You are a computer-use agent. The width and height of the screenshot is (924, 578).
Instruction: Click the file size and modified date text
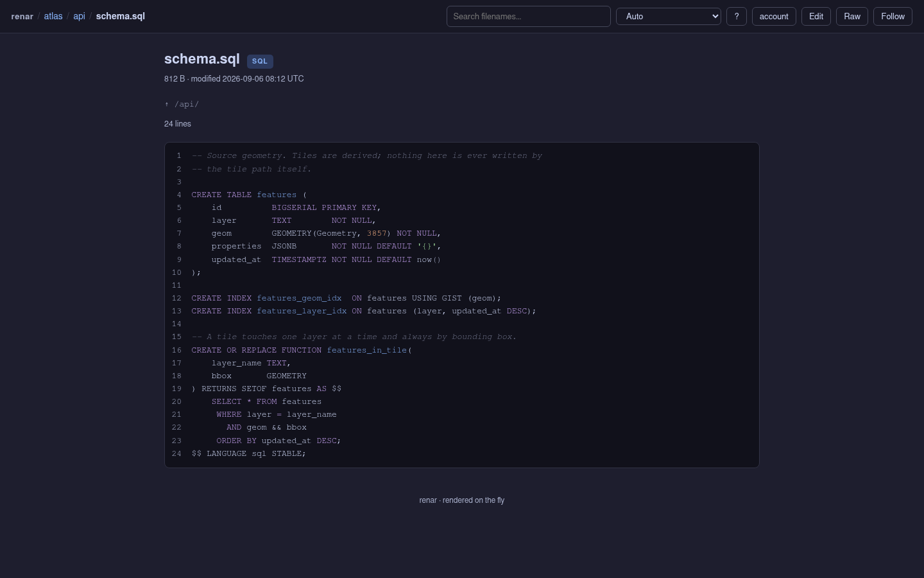[234, 79]
